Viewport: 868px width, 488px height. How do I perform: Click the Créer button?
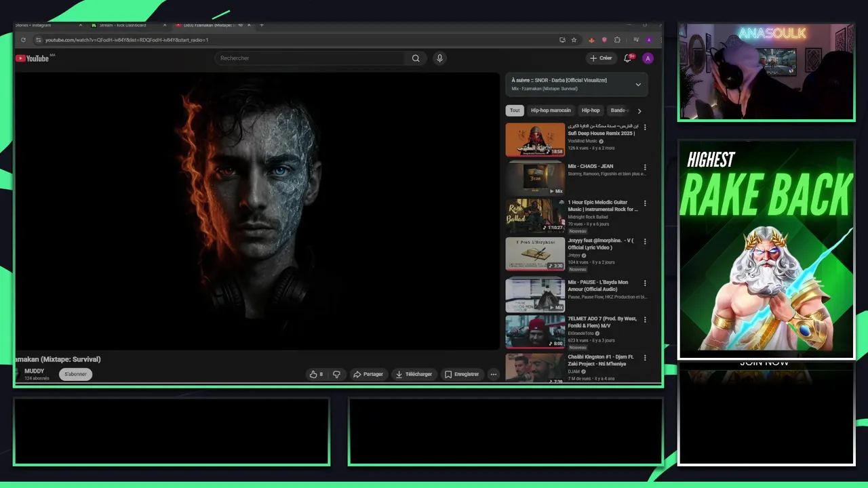coord(601,58)
